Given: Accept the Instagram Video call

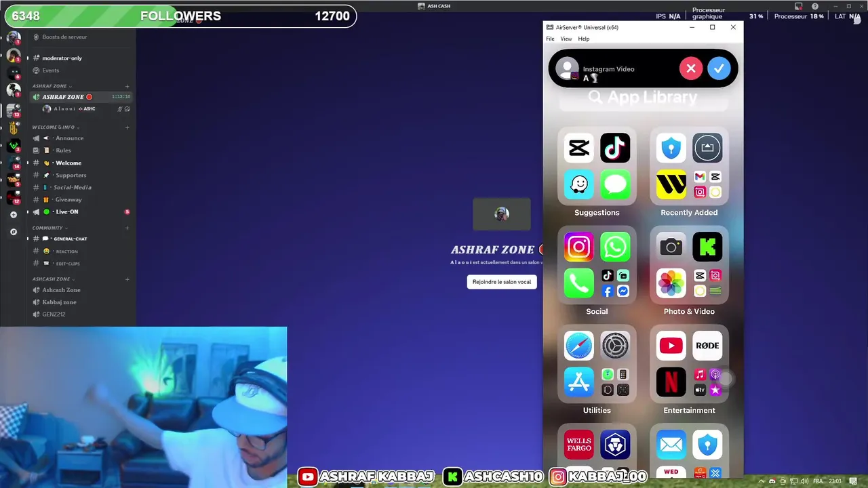Looking at the screenshot, I should 719,68.
